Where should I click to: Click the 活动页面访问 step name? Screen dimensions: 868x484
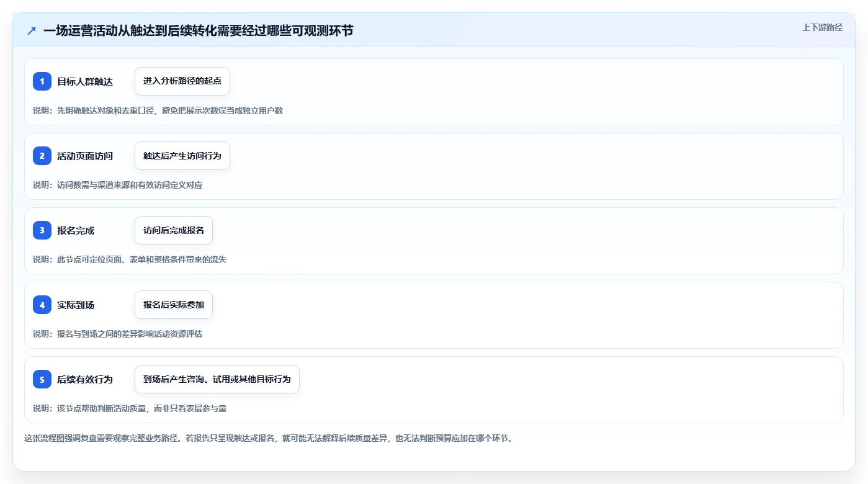point(85,156)
